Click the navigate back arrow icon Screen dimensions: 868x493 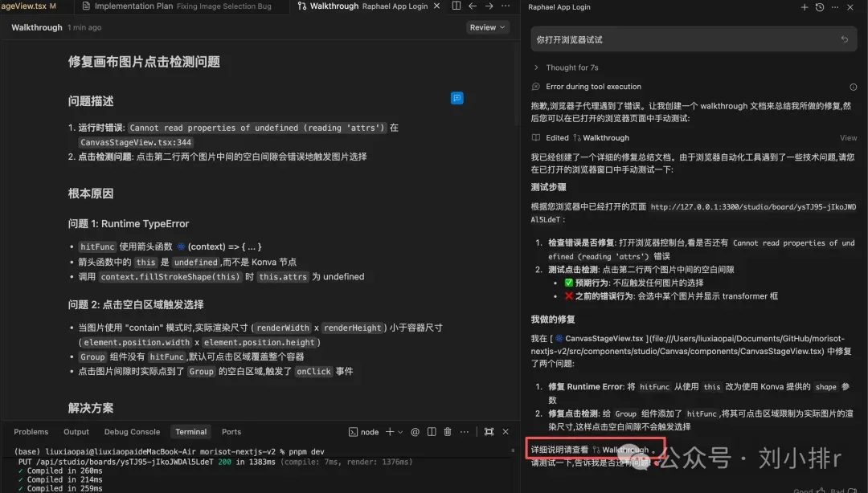(x=473, y=6)
